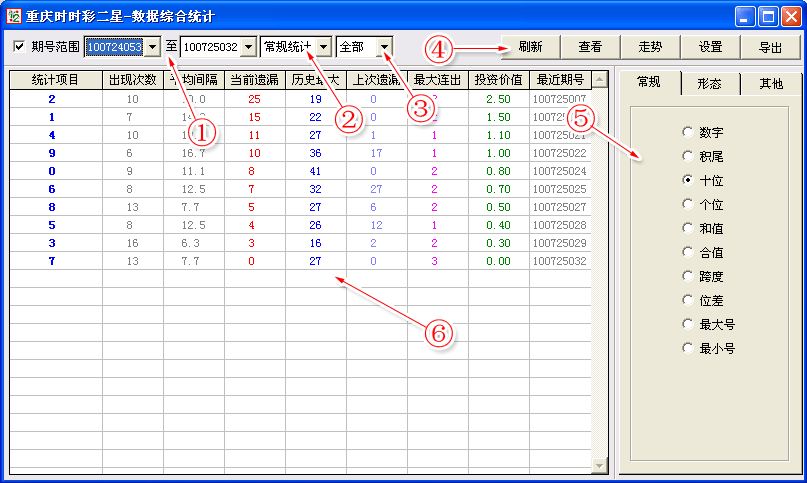Image resolution: width=807 pixels, height=483 pixels.
Task: Open the start period dropdown 100724053
Action: (152, 47)
